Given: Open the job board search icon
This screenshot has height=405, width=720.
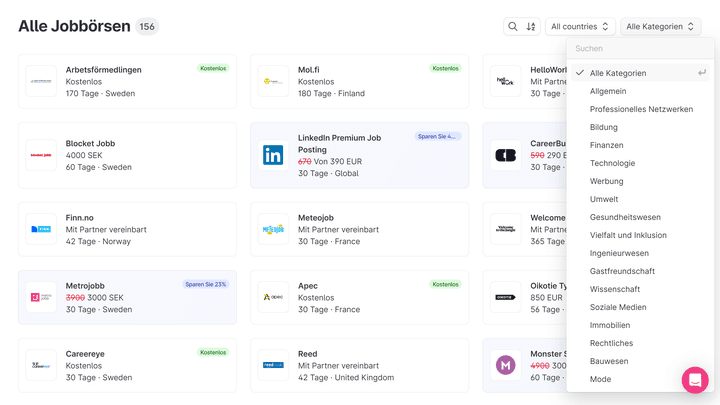Looking at the screenshot, I should point(512,27).
